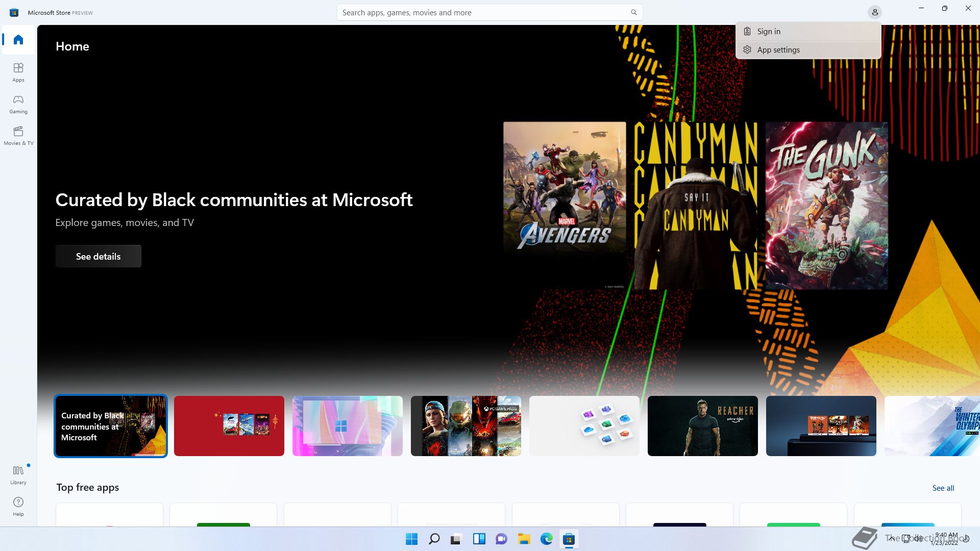Click Curated by Black communities headline
Viewport: 980px width, 551px height.
coord(234,200)
